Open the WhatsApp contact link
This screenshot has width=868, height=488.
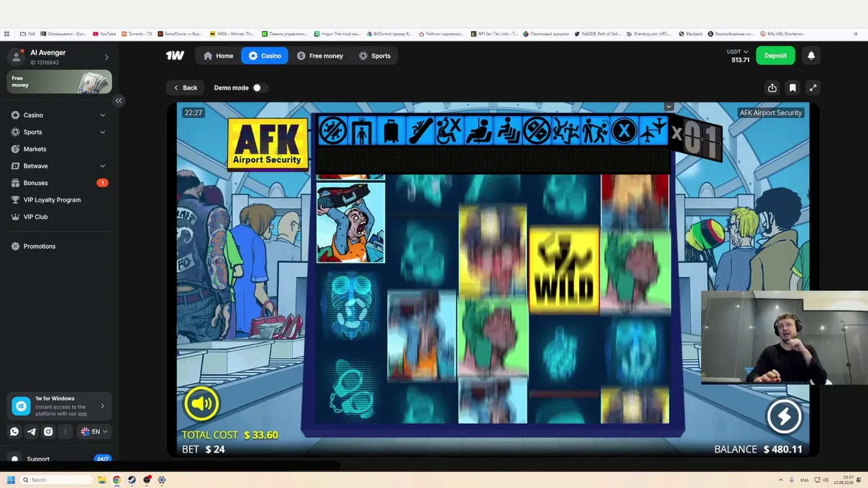pos(14,432)
